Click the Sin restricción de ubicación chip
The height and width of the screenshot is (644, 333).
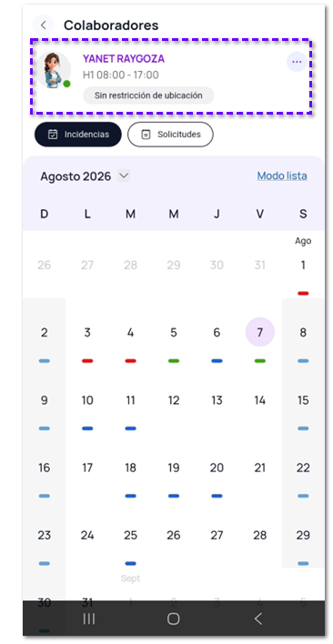tap(148, 96)
